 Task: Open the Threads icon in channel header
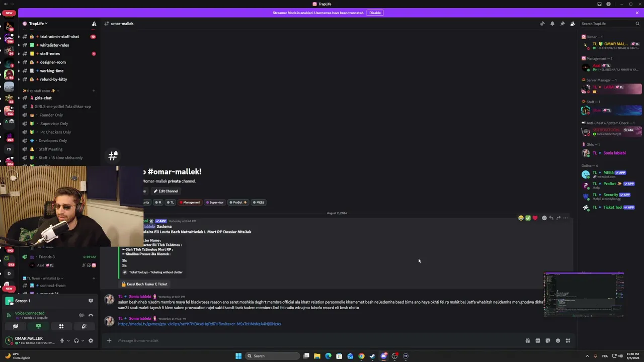coord(542,24)
